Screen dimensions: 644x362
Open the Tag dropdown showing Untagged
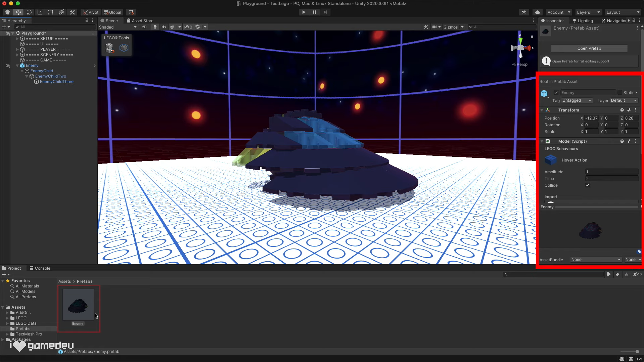coord(576,100)
